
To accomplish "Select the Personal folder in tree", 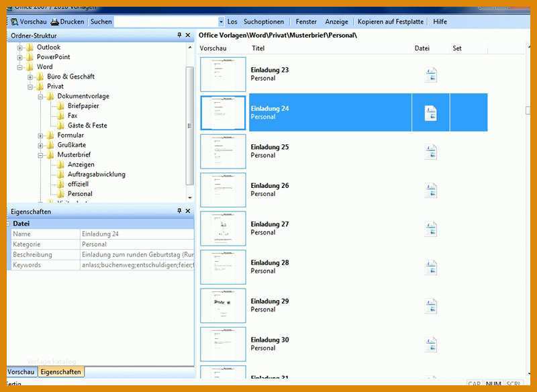I will (x=80, y=194).
